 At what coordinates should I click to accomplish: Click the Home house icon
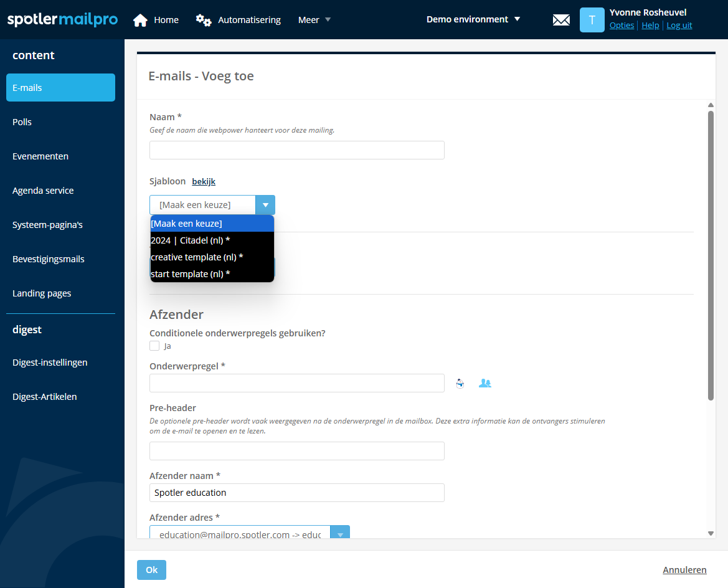click(141, 20)
